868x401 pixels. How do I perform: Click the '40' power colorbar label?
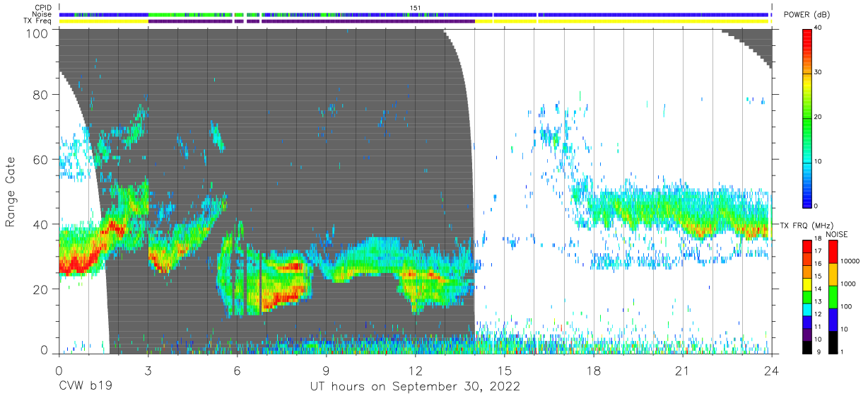point(819,28)
